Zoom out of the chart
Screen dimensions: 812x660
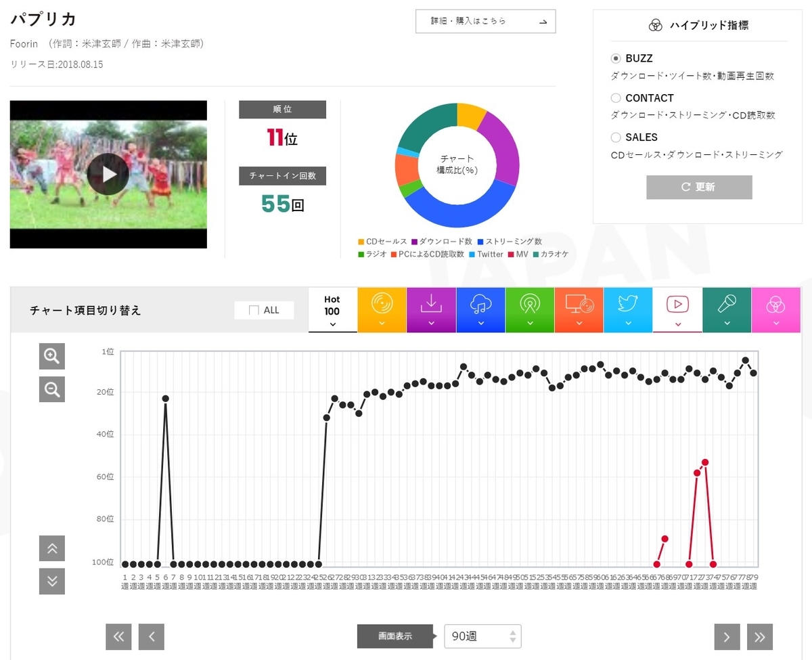(x=52, y=389)
